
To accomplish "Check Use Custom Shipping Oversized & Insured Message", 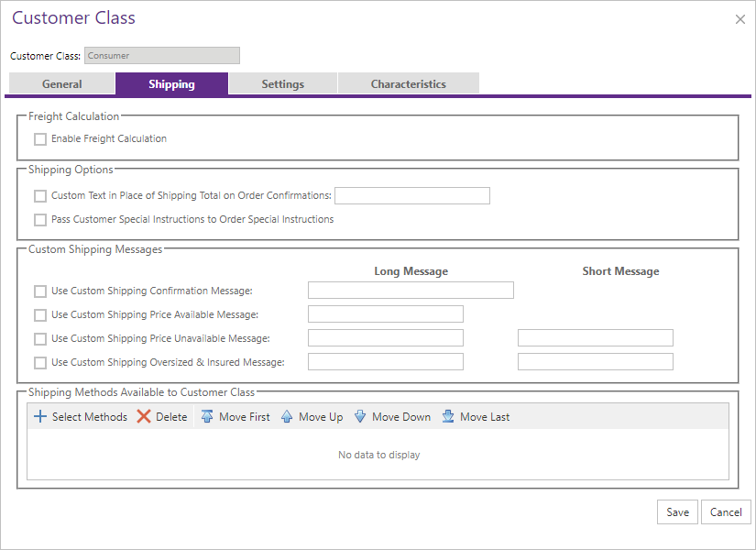I will [40, 363].
